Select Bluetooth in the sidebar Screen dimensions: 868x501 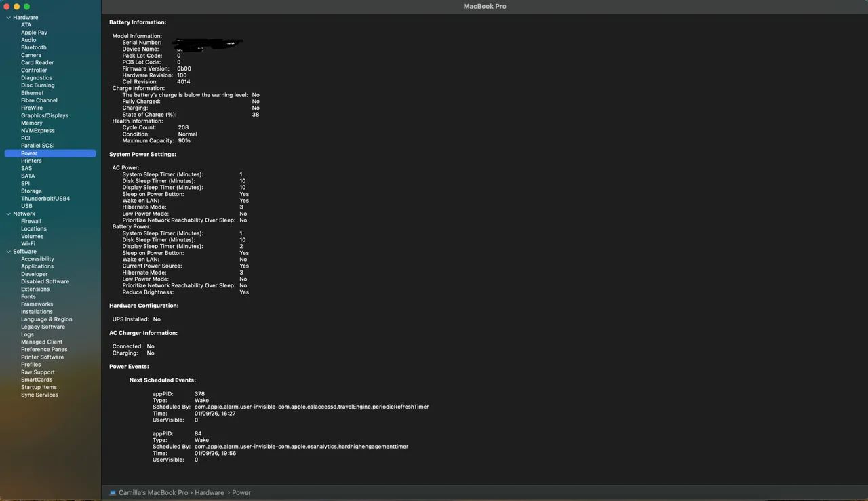pyautogui.click(x=34, y=47)
